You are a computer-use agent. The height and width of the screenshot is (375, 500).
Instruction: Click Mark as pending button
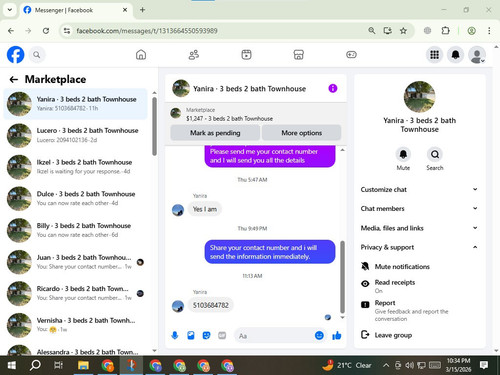[215, 133]
